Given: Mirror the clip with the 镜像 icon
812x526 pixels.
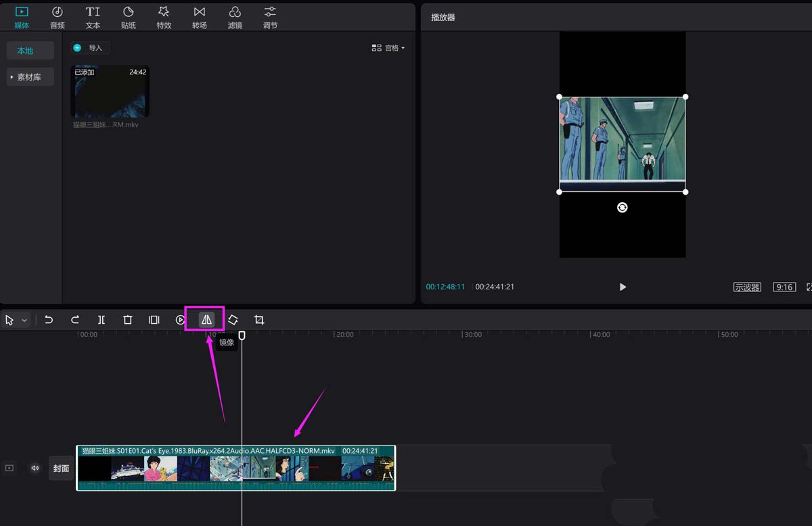Looking at the screenshot, I should click(x=206, y=320).
